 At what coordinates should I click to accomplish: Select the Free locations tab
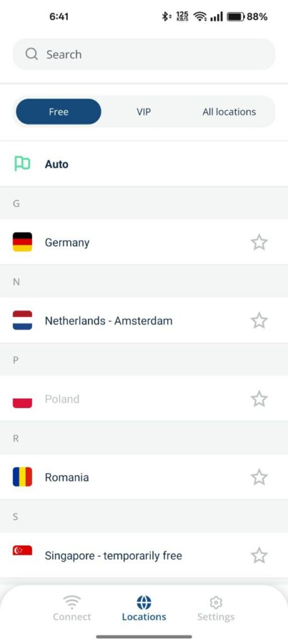58,112
